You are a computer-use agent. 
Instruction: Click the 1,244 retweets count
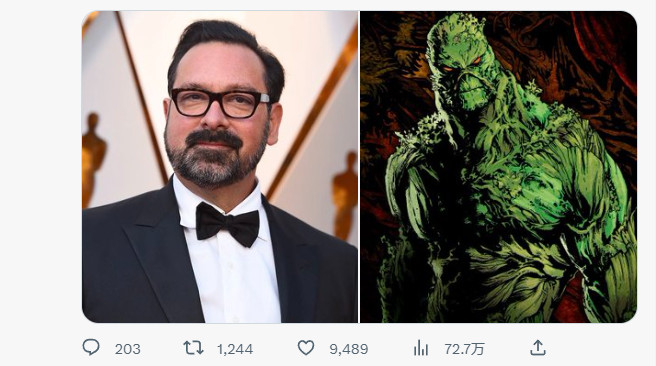coord(235,349)
